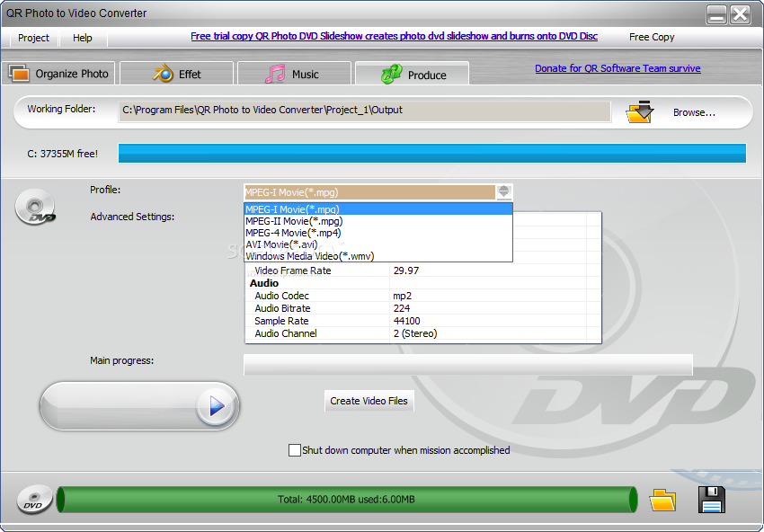Open the Project menu
Screen dimensions: 764x532
[x=33, y=38]
